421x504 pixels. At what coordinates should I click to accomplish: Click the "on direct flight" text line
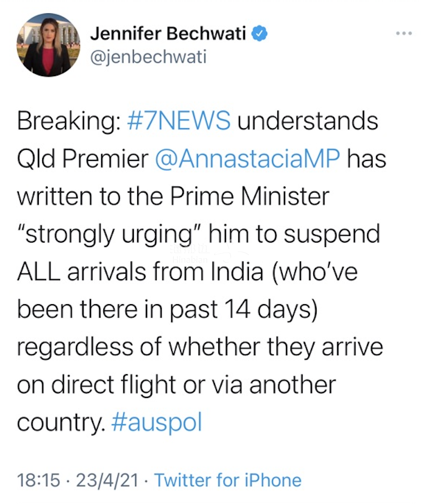click(x=96, y=385)
